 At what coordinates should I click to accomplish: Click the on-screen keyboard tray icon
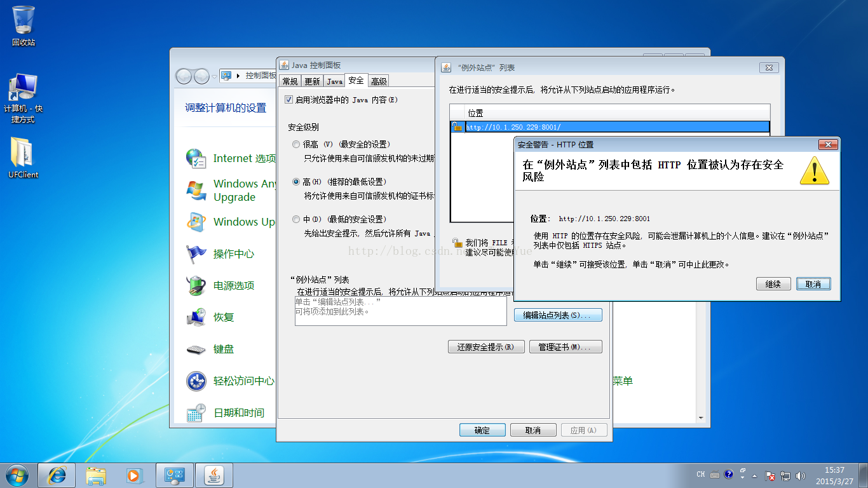[715, 474]
